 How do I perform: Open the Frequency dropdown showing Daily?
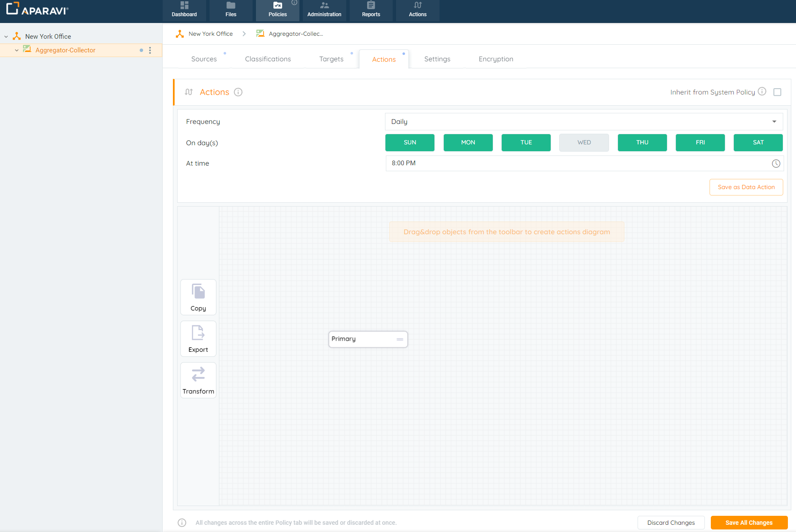(583, 122)
